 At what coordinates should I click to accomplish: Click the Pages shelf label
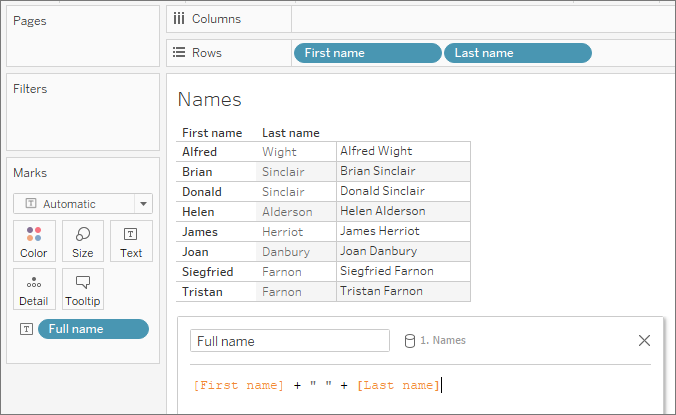point(30,21)
